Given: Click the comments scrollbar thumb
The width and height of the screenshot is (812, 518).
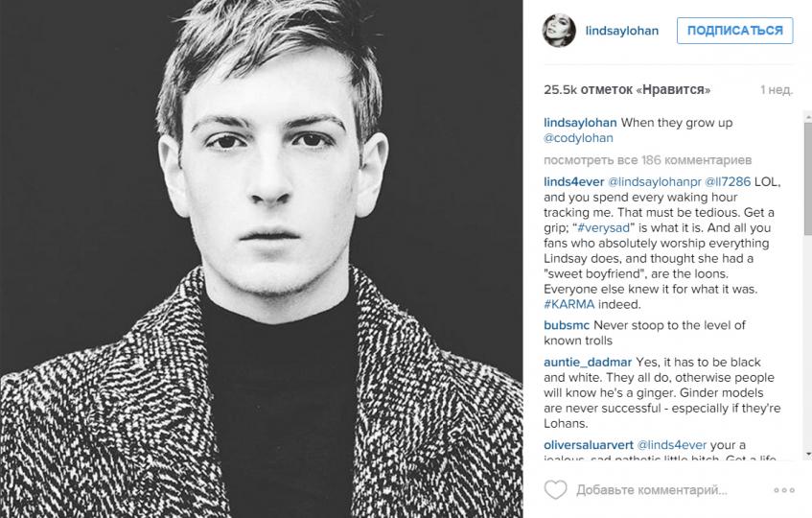Looking at the screenshot, I should pyautogui.click(x=807, y=178).
